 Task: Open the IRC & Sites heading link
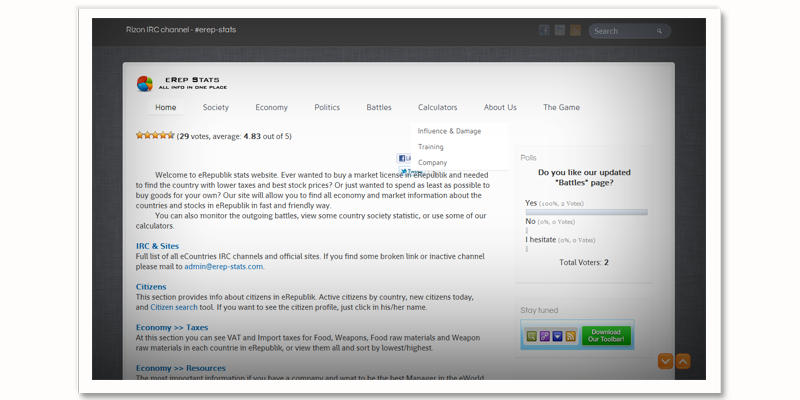coord(157,246)
